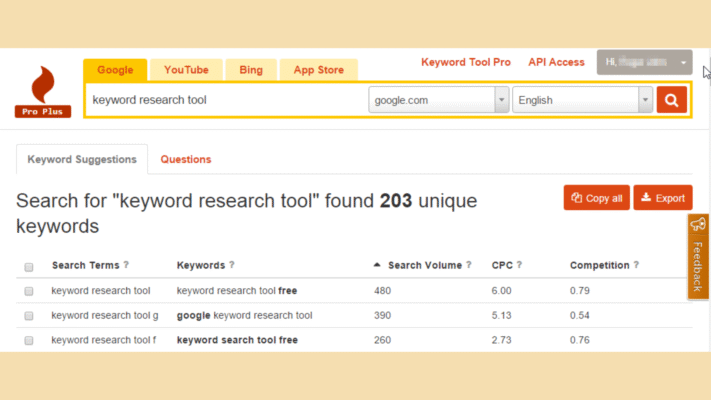Open the Feedback side tab
Image resolution: width=711 pixels, height=400 pixels.
point(698,257)
